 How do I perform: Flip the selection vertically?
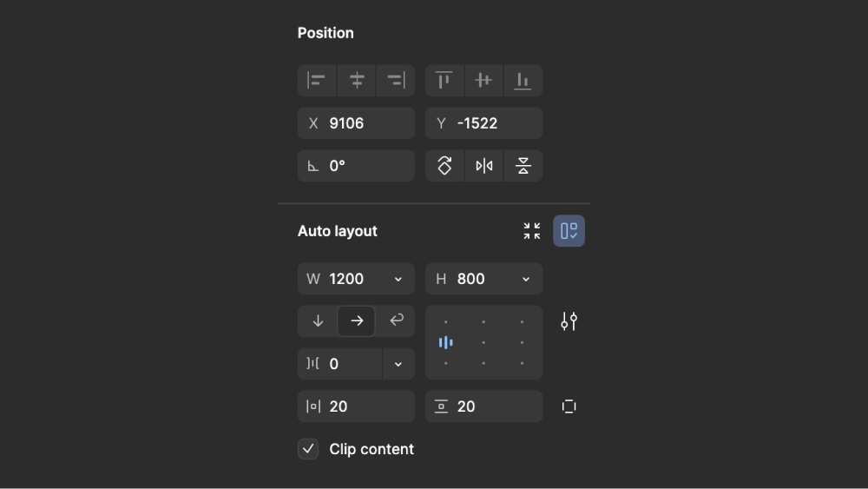coord(523,166)
